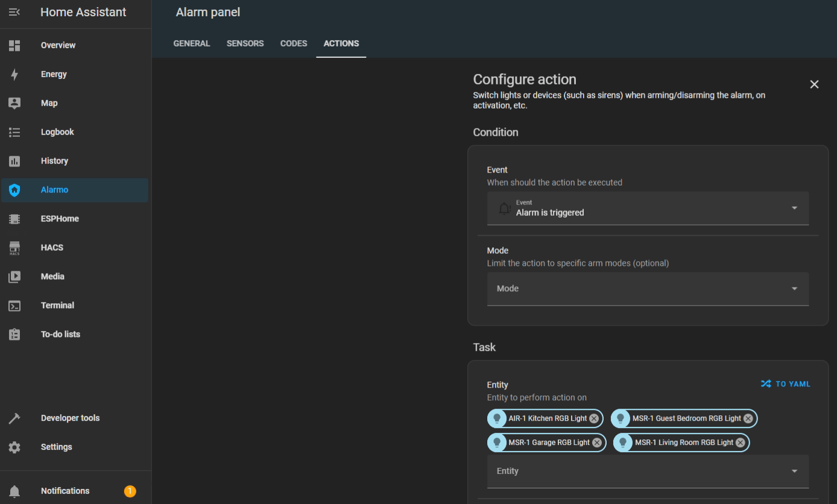Open the Mode dropdown
The image size is (837, 504).
648,289
